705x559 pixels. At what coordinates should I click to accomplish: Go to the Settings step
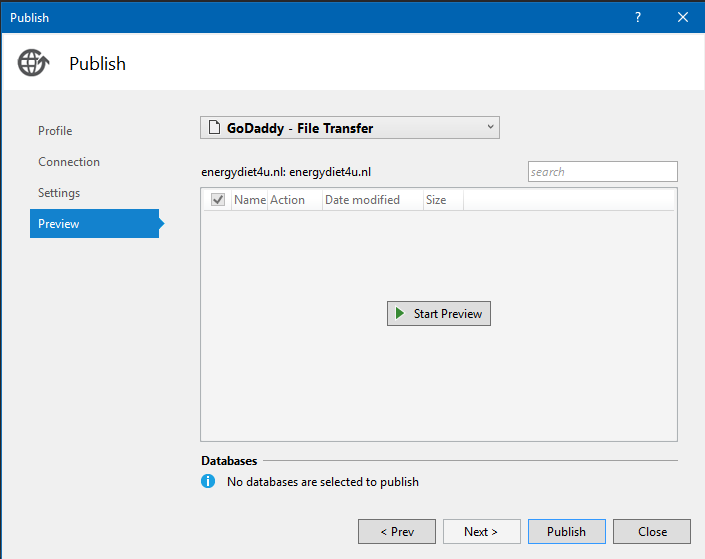(59, 193)
